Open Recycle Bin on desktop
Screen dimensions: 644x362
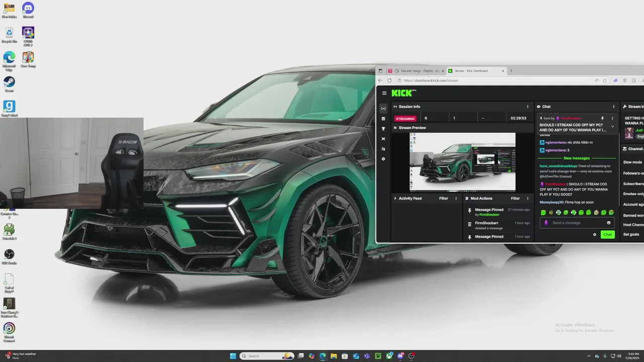9,35
